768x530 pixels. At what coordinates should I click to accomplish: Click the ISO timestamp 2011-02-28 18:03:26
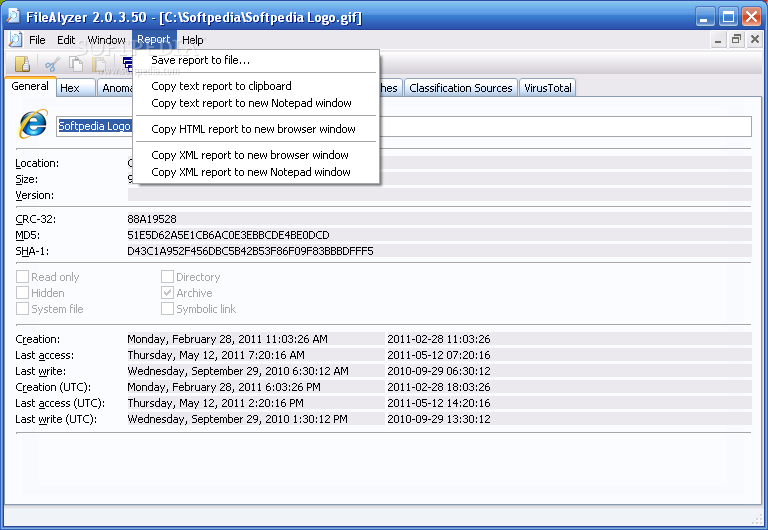[x=439, y=387]
